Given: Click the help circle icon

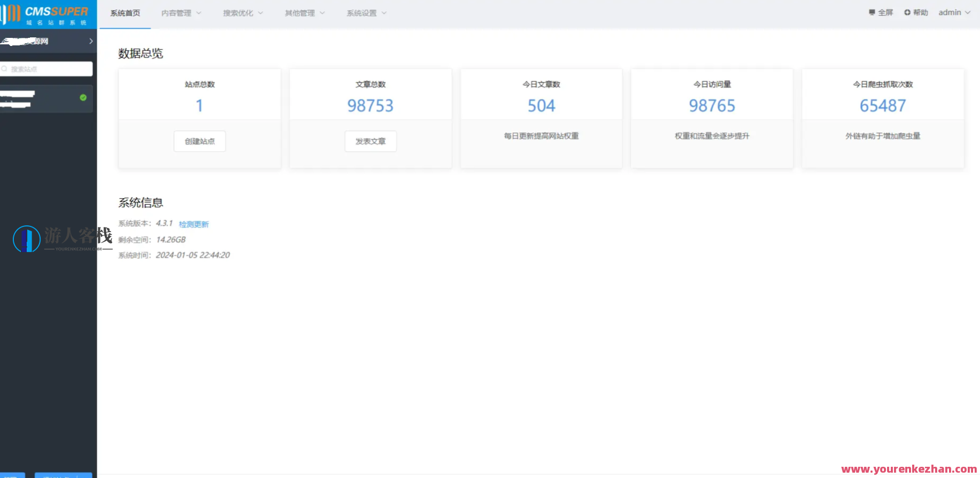Looking at the screenshot, I should 907,12.
